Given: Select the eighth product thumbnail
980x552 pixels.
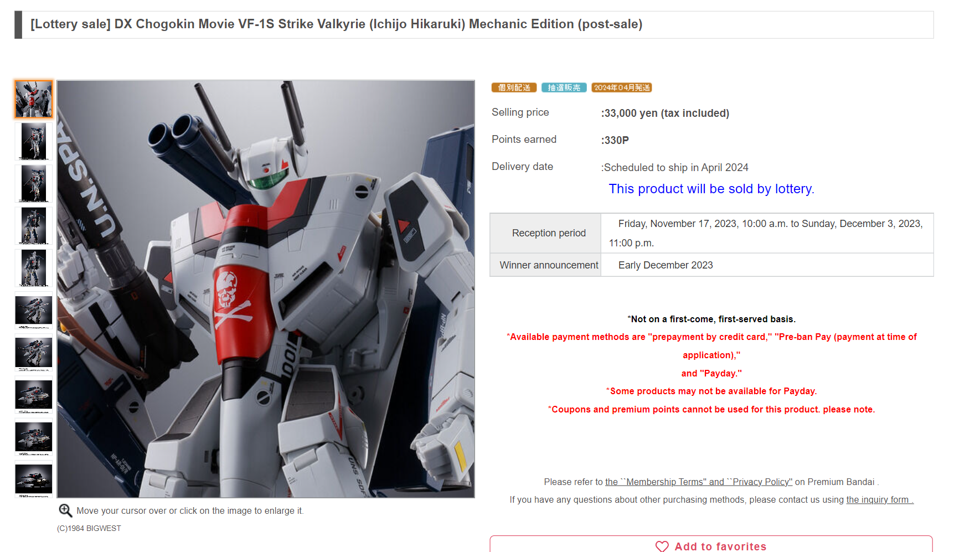Looking at the screenshot, I should click(34, 395).
